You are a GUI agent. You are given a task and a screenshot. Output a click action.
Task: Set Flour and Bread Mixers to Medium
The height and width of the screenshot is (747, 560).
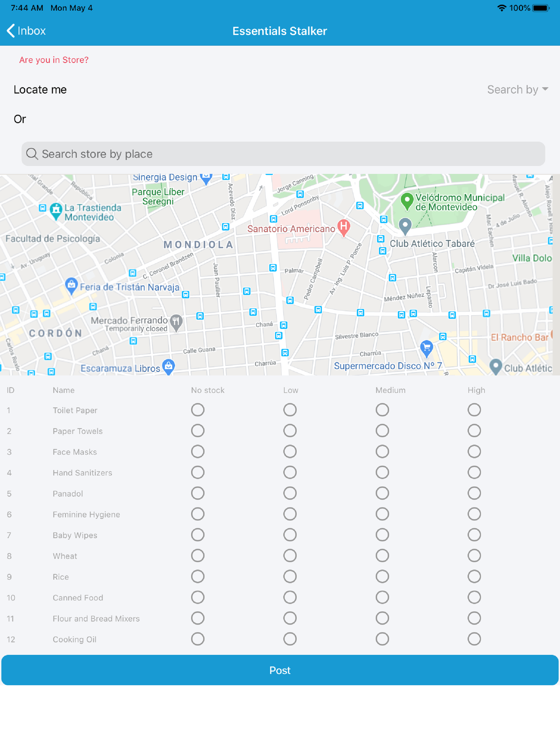(x=382, y=618)
